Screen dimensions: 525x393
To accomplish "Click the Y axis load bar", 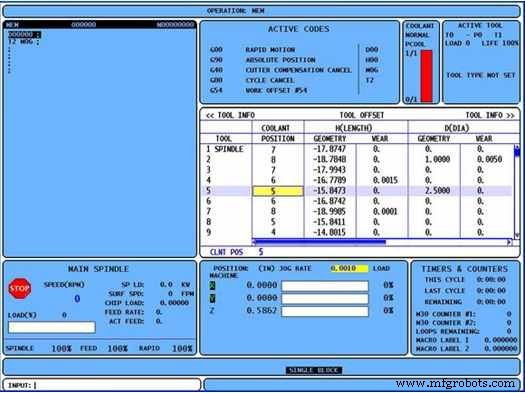I will pos(325,299).
